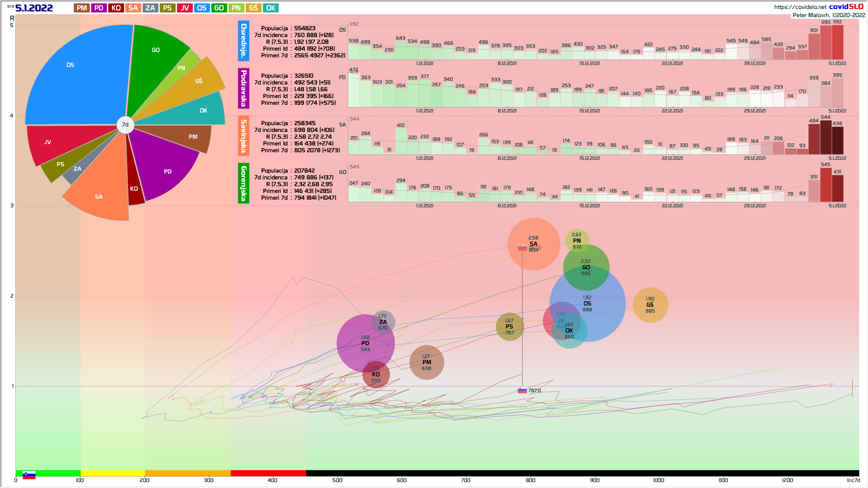Click the GŠ orange bubble

pos(650,305)
